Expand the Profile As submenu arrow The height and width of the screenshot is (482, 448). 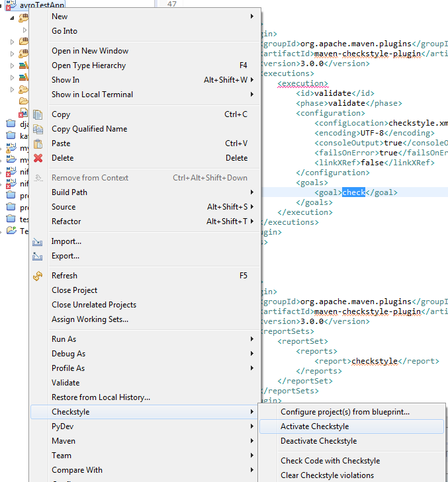(x=252, y=368)
